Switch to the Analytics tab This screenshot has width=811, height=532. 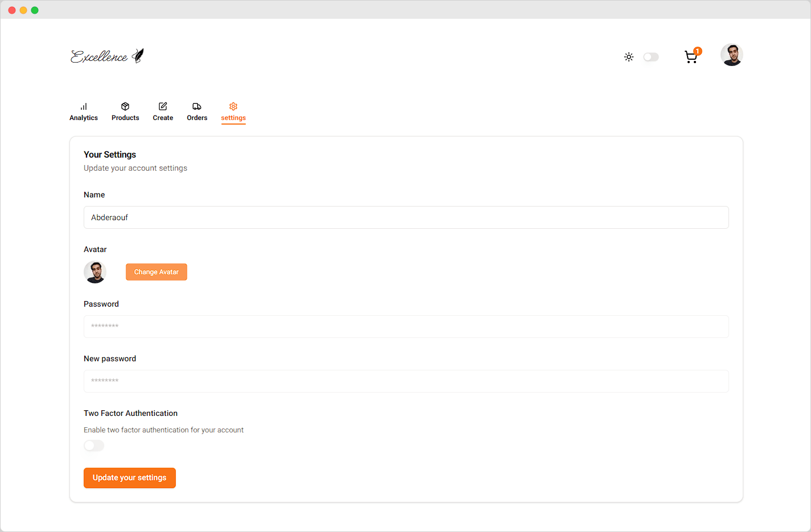tap(84, 112)
